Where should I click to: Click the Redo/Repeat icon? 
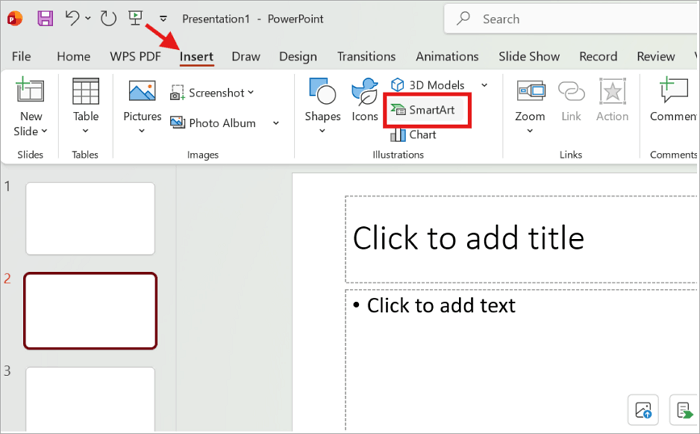click(108, 18)
